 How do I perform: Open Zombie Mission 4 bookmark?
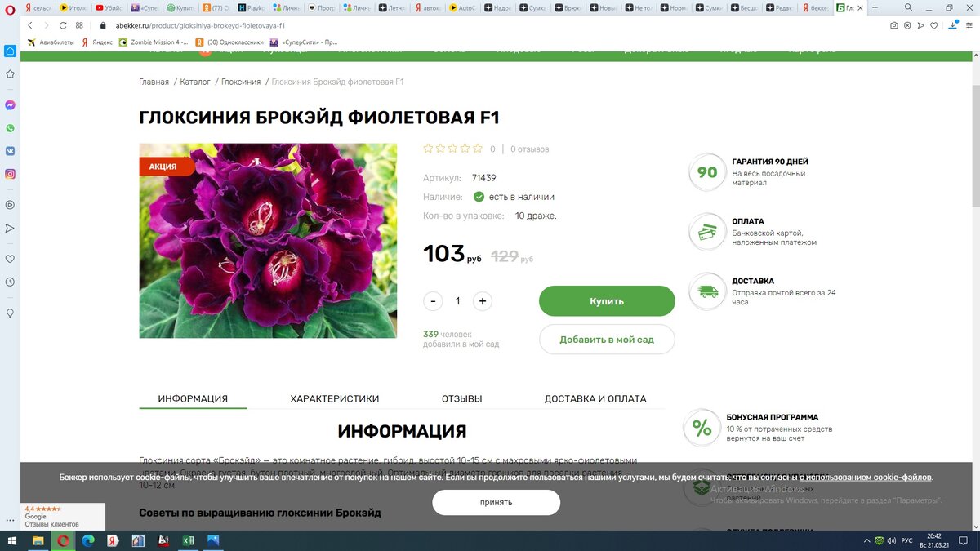click(154, 42)
